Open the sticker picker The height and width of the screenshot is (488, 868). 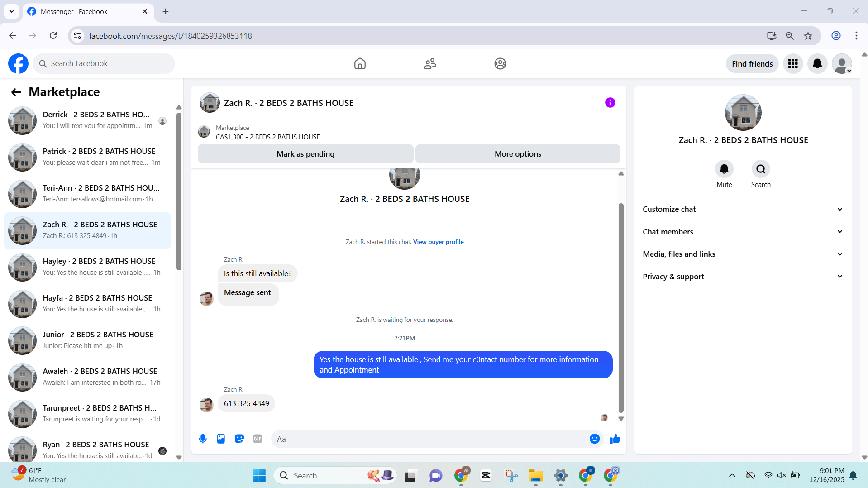pyautogui.click(x=239, y=439)
